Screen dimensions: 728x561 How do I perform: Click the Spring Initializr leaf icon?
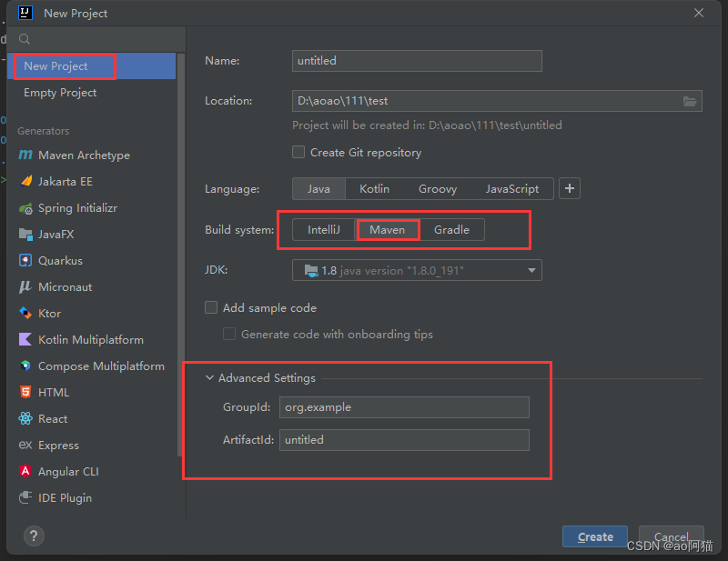(25, 208)
